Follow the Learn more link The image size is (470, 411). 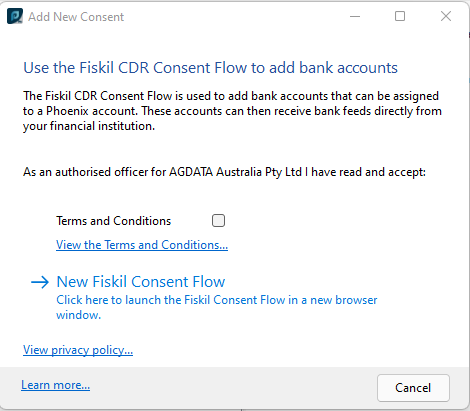(x=56, y=385)
